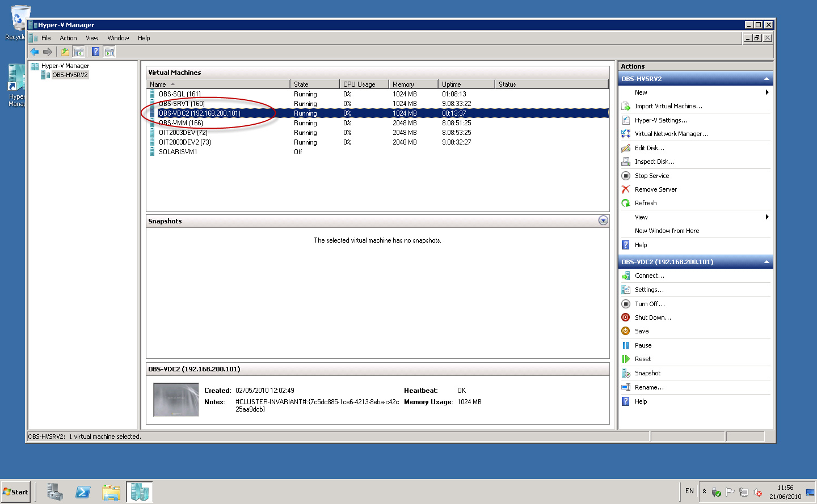Screen dimensions: 817x504
Task: Launch Virtual Network Manager
Action: (672, 134)
